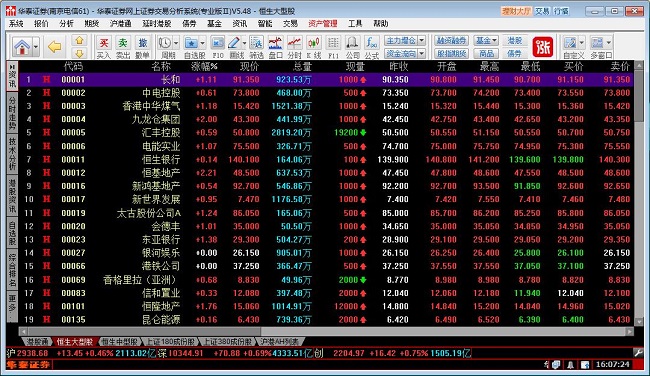Open the 公司 company info icon
The image size is (650, 376).
tap(352, 47)
